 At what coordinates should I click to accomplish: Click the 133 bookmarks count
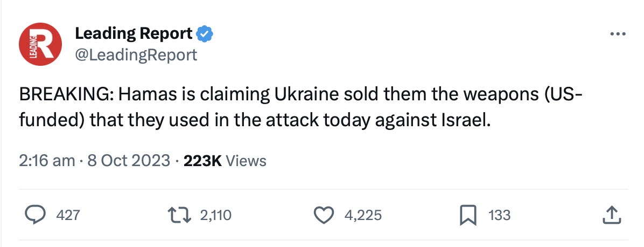pos(500,215)
